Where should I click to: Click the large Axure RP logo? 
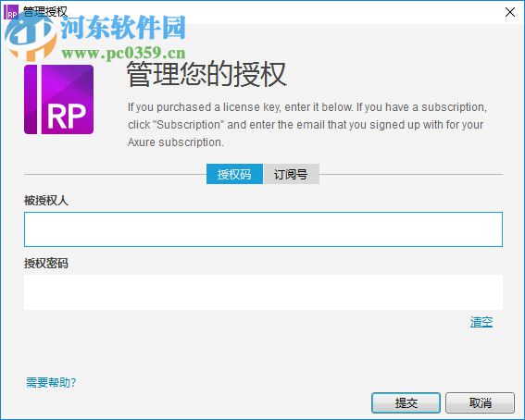click(59, 100)
